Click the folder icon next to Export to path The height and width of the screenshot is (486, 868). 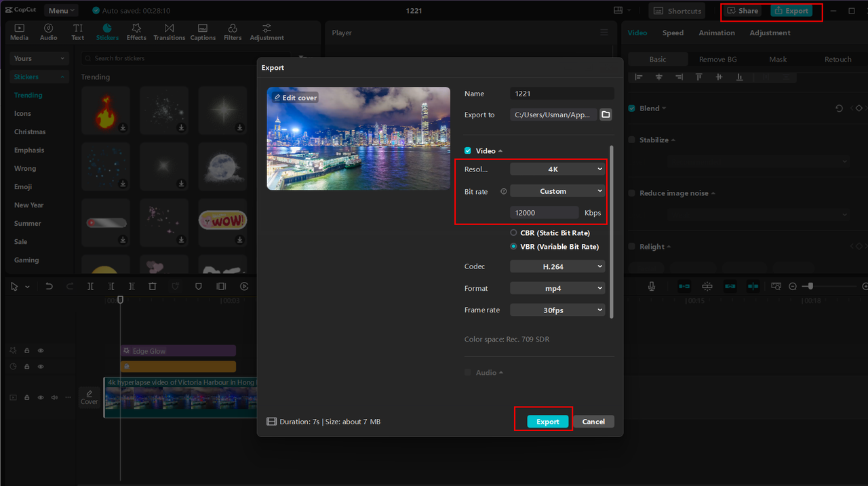tap(606, 115)
